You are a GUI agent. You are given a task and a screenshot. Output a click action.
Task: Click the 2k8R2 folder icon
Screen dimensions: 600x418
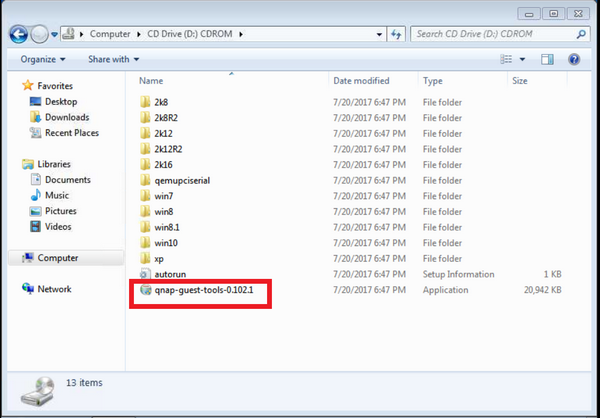coord(145,118)
